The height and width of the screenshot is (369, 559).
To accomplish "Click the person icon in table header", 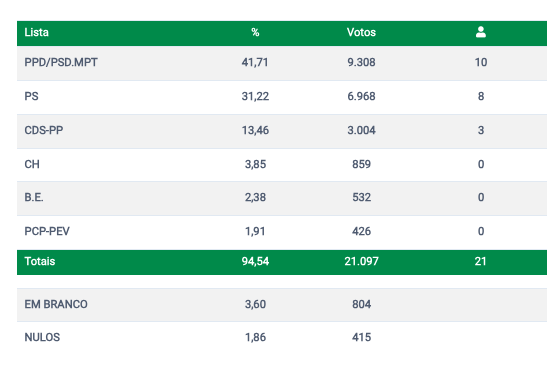I will tap(481, 32).
